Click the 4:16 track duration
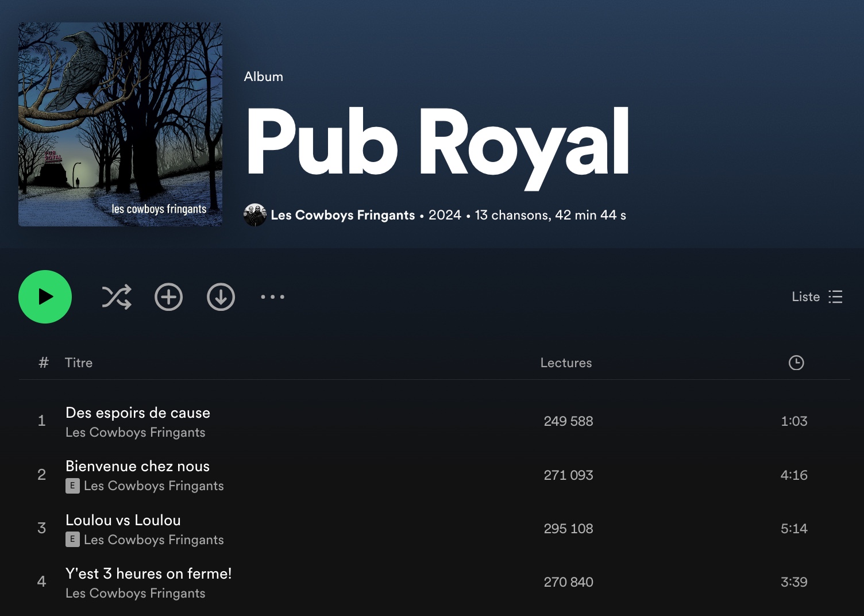864x616 pixels. pyautogui.click(x=794, y=475)
